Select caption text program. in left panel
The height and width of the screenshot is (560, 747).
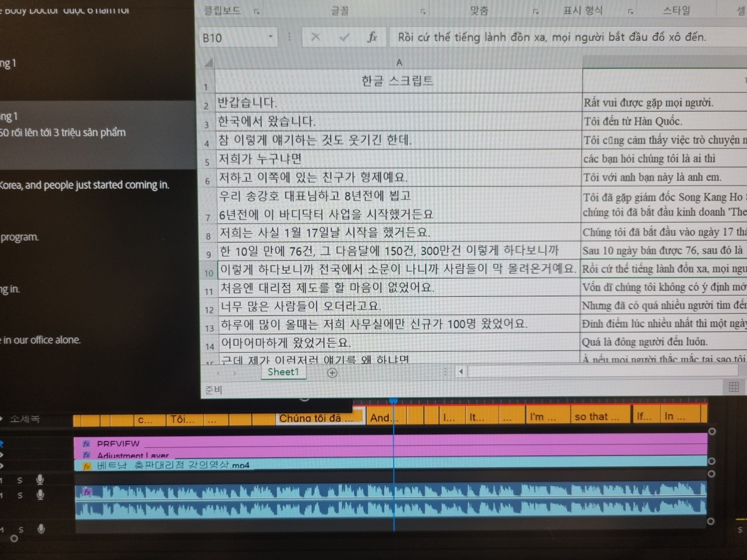[x=20, y=237]
